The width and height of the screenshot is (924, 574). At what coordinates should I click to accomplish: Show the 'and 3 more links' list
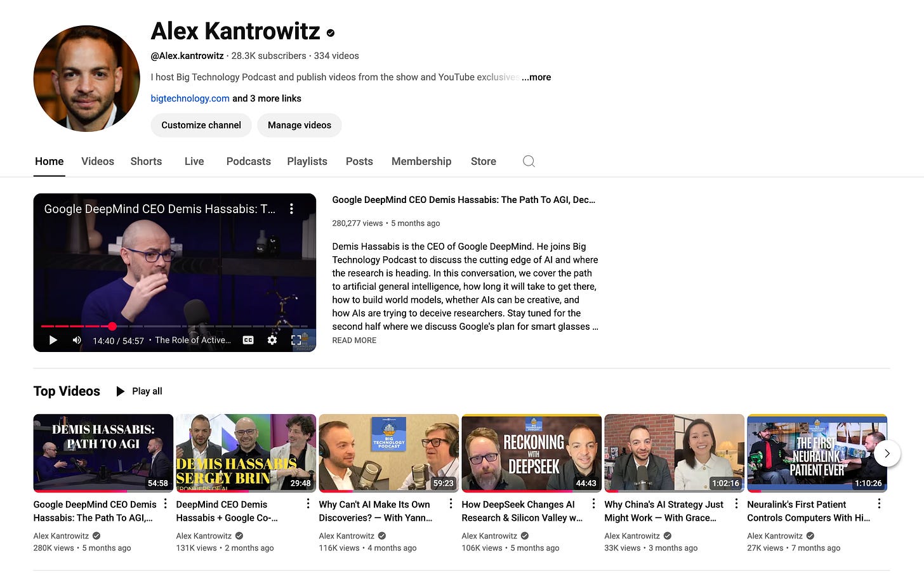tap(267, 98)
